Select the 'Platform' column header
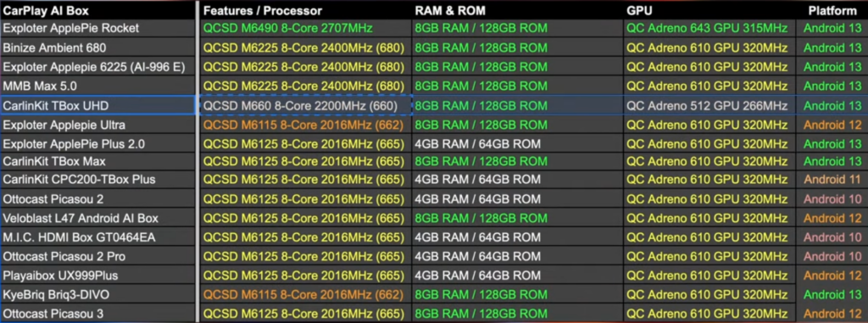 click(832, 10)
